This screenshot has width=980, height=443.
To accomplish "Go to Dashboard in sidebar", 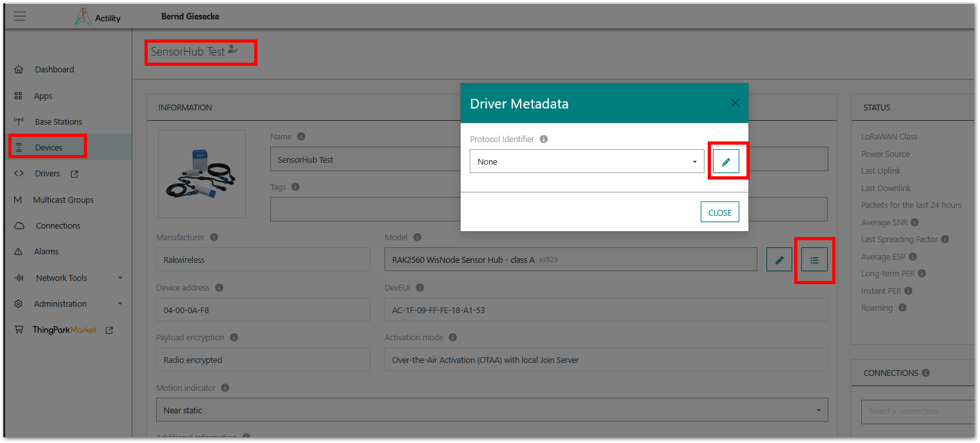I will [54, 69].
